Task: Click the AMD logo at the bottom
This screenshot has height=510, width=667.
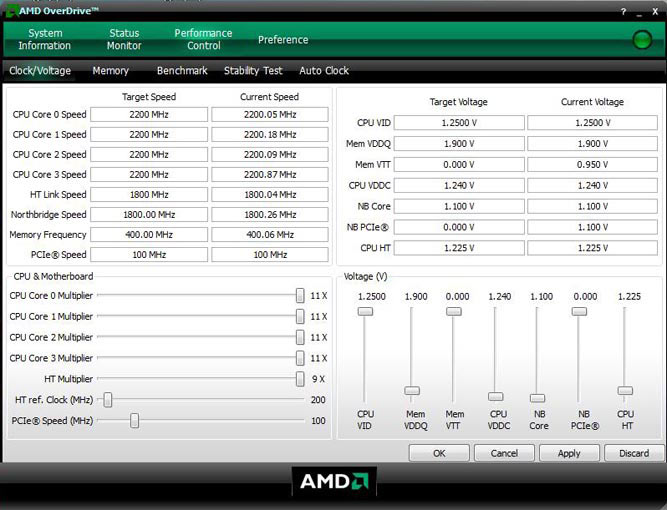Action: pos(334,481)
